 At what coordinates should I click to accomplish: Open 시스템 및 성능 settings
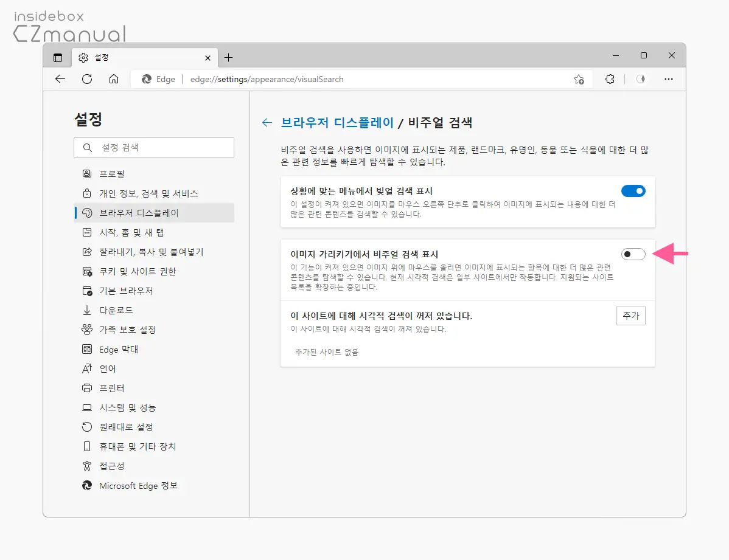tap(154, 407)
